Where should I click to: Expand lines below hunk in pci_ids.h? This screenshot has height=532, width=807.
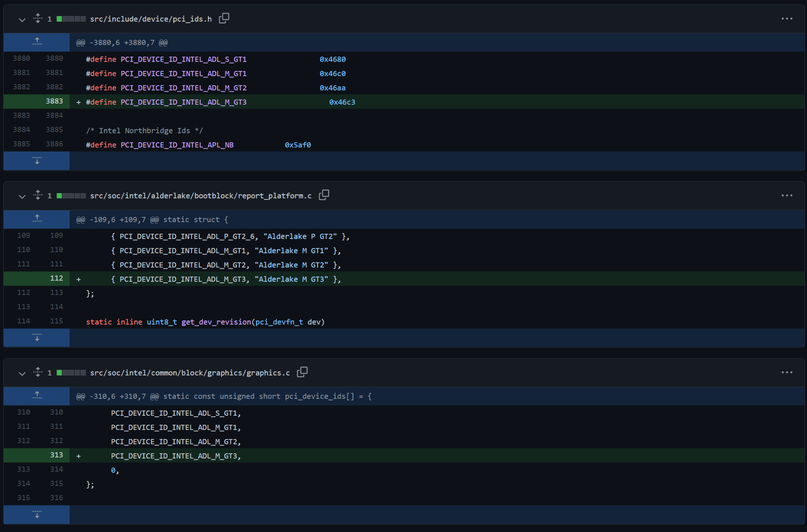(x=37, y=161)
